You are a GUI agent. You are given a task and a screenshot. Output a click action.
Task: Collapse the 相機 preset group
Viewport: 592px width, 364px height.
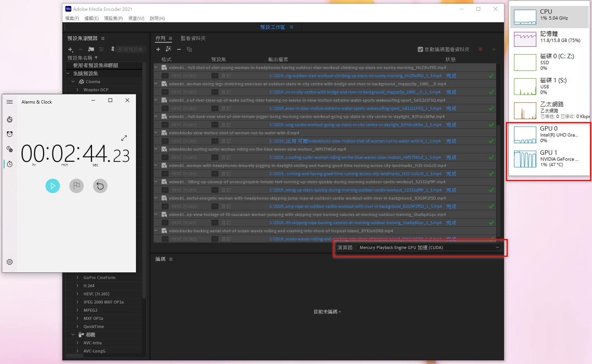tap(73, 335)
